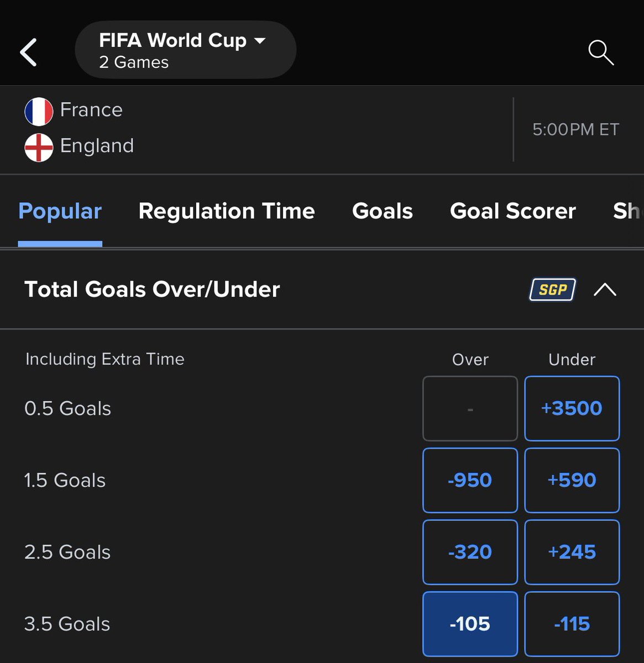Pick Over 1.5 Goals at -950
The width and height of the screenshot is (644, 663).
(470, 480)
